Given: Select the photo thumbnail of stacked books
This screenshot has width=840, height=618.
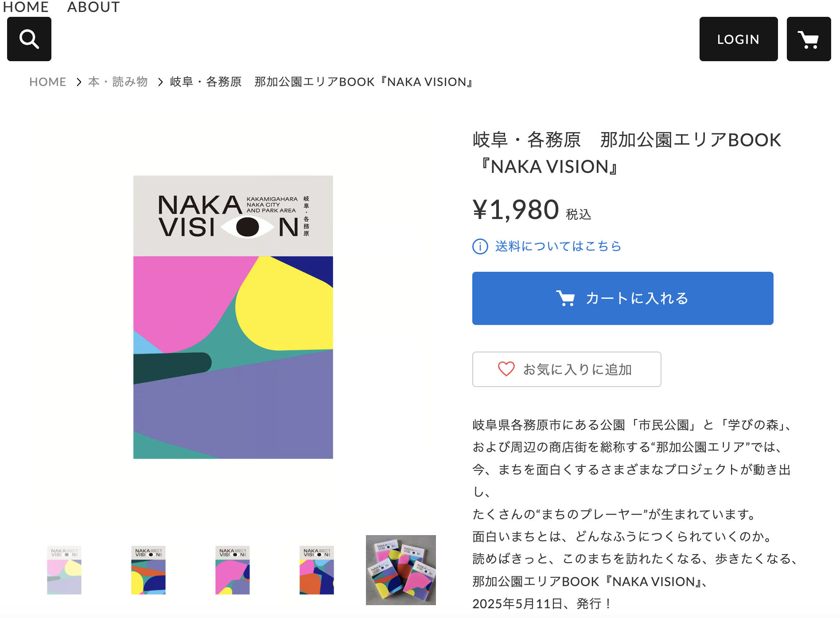Looking at the screenshot, I should pyautogui.click(x=401, y=570).
